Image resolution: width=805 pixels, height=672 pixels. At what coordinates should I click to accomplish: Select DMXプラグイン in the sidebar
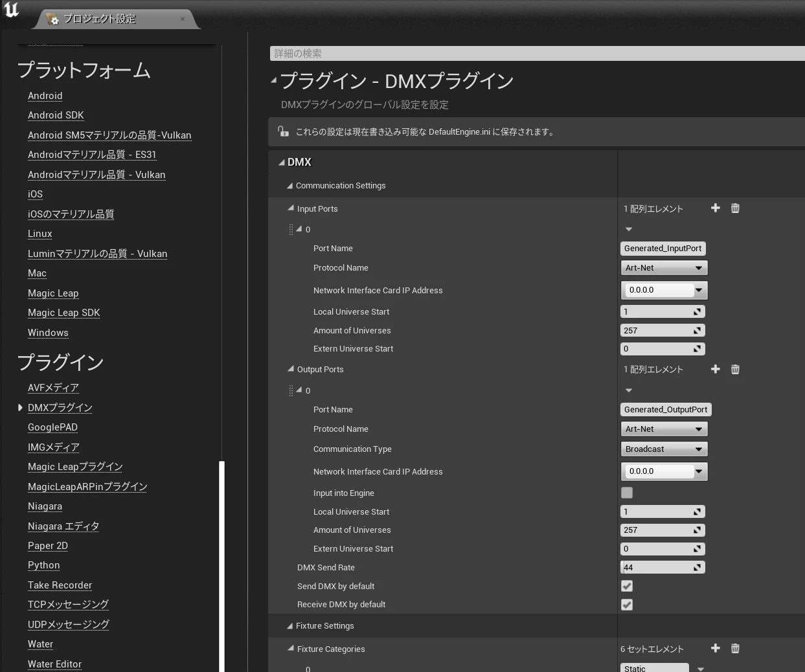60,408
